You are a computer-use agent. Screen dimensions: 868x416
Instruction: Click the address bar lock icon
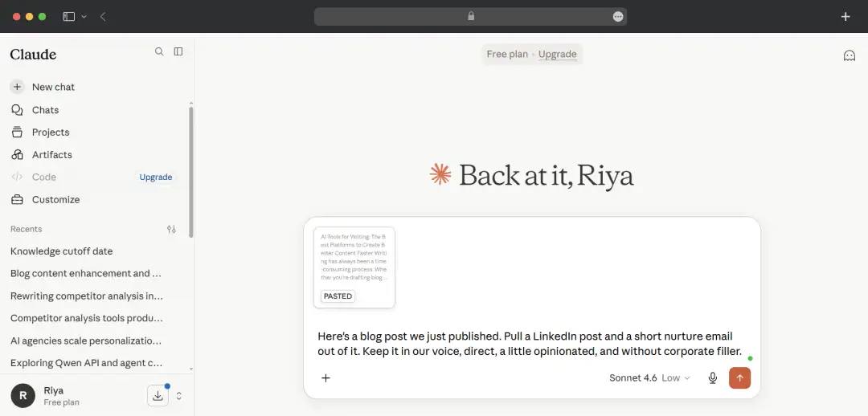point(471,16)
